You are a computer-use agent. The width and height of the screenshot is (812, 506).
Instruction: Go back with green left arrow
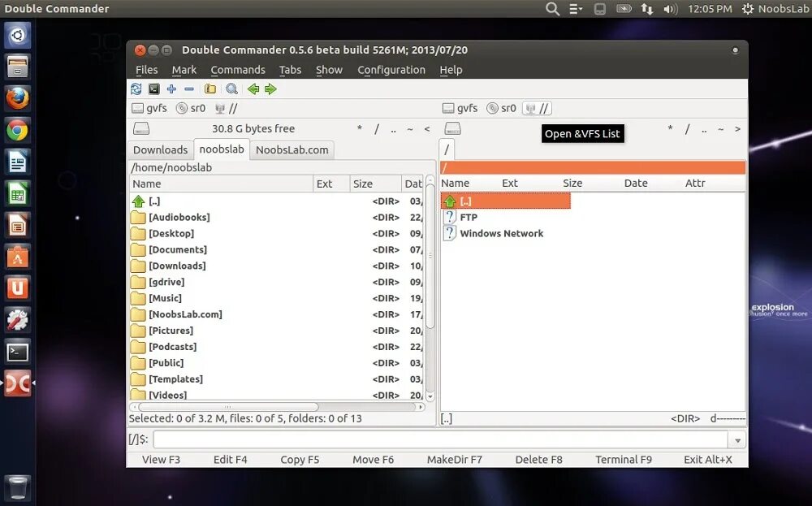[253, 89]
